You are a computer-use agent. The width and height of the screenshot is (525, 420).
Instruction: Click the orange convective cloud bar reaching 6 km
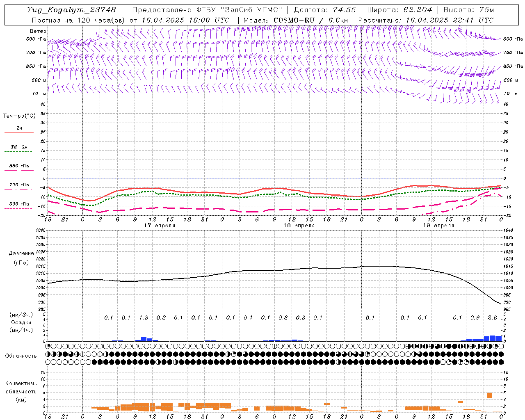489,395
